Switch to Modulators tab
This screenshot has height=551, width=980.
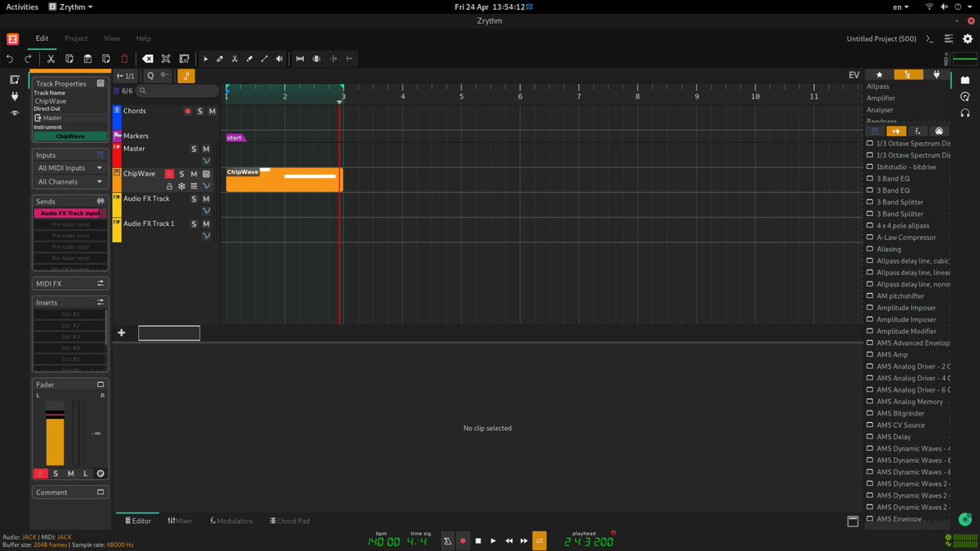231,521
